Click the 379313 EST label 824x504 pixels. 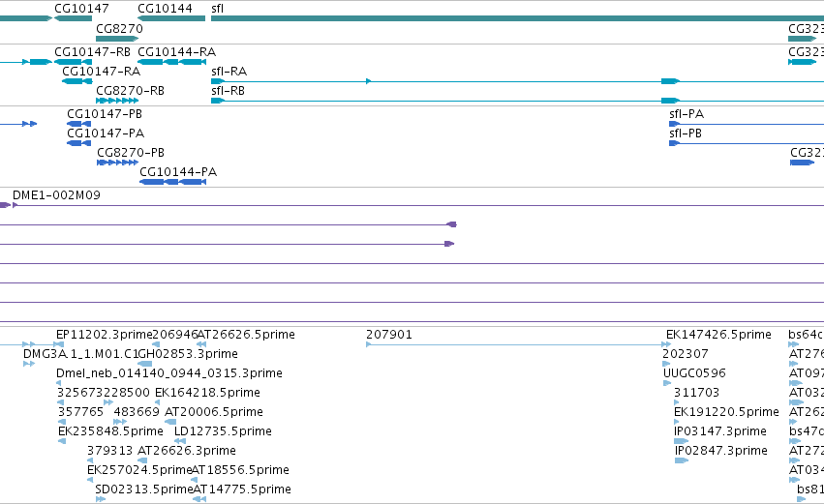point(108,451)
